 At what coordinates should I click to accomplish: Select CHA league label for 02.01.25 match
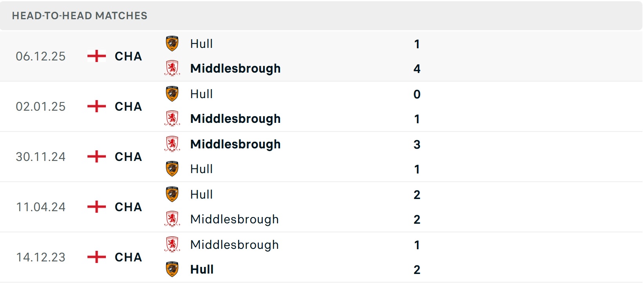point(128,106)
